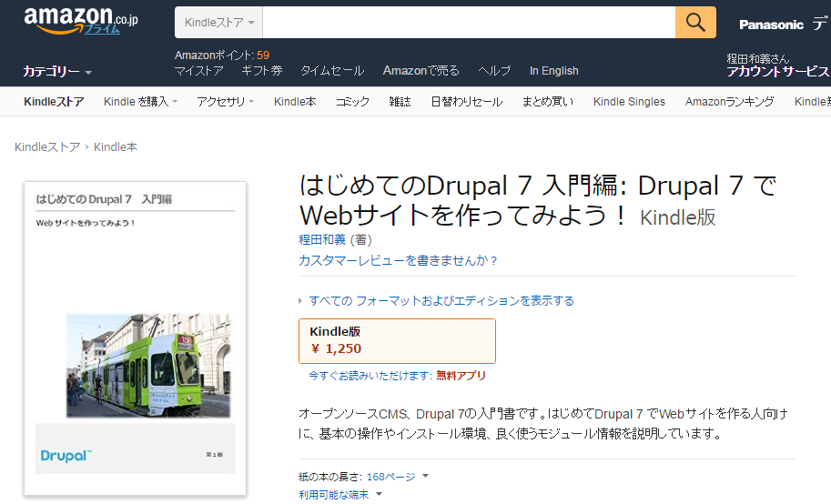The width and height of the screenshot is (831, 504).
Task: Click the Amazon.co.jp logo
Action: [81, 21]
